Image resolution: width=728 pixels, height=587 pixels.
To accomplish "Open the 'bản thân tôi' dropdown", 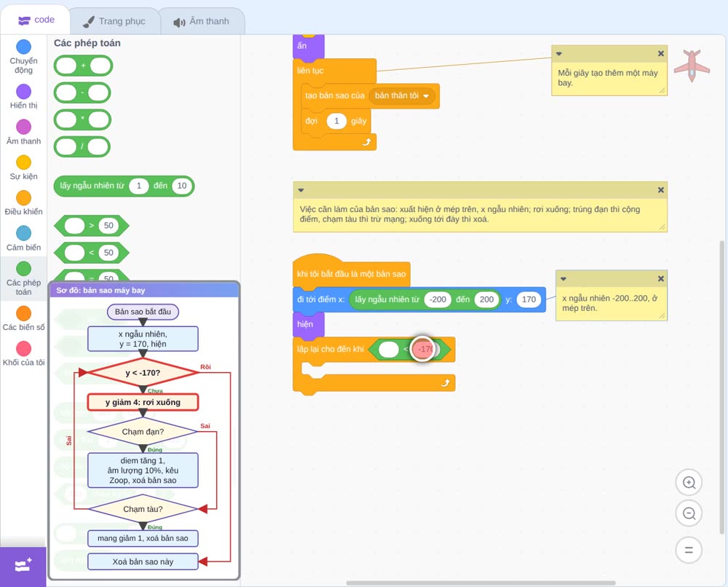I will click(402, 95).
